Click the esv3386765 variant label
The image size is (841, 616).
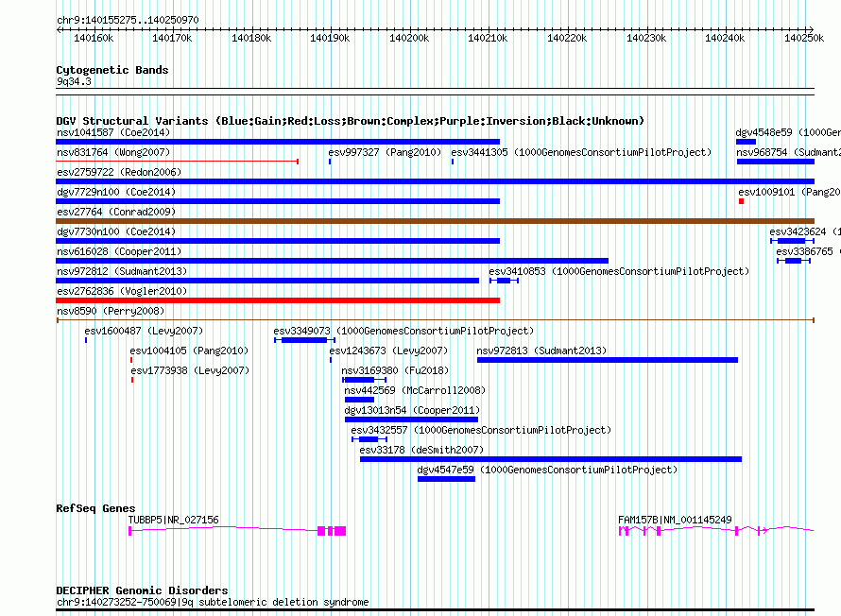point(808,251)
